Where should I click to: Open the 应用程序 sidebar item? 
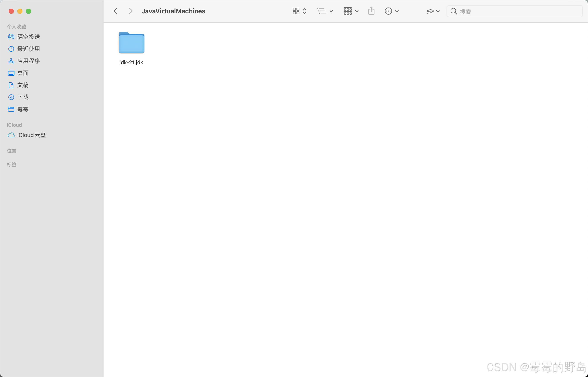28,61
